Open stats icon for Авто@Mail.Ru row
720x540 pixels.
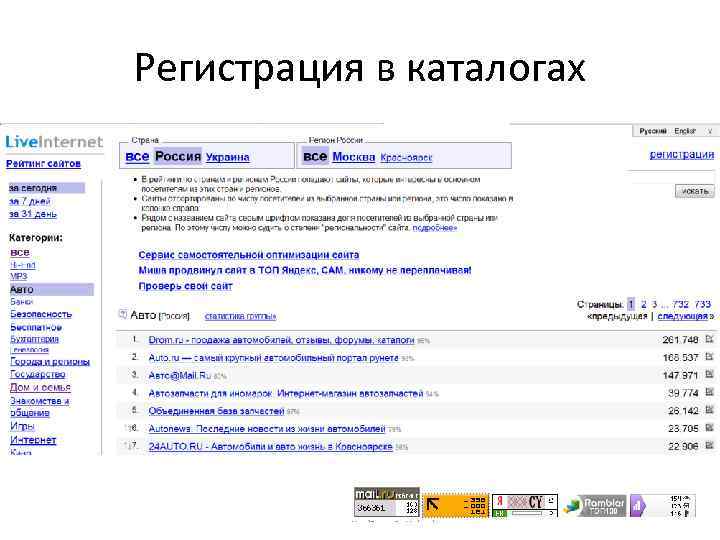click(709, 375)
